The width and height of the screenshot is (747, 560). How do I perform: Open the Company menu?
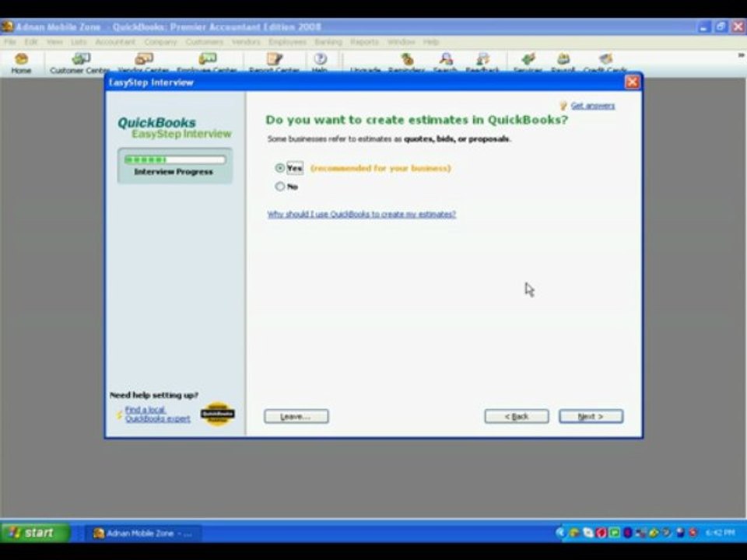pos(160,42)
